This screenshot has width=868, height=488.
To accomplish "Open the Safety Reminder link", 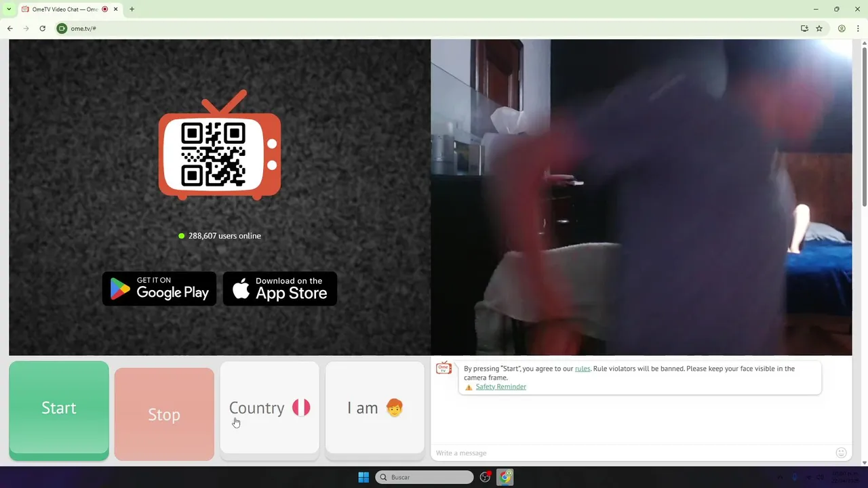I will pyautogui.click(x=500, y=387).
